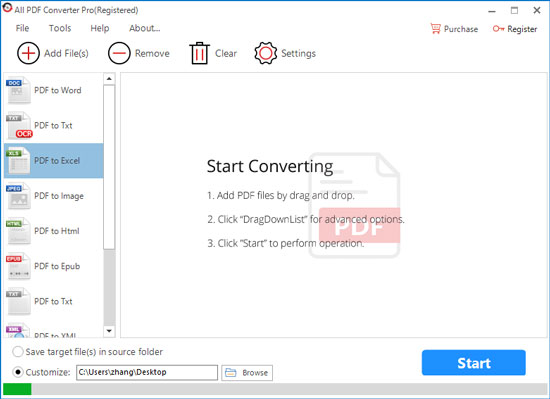Click 'Add PDF files by drag and drop' text
Image resolution: width=550 pixels, height=399 pixels.
pos(281,196)
